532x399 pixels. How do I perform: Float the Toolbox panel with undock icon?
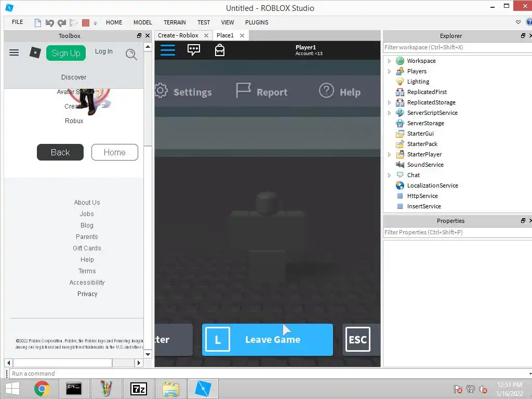[x=139, y=36]
